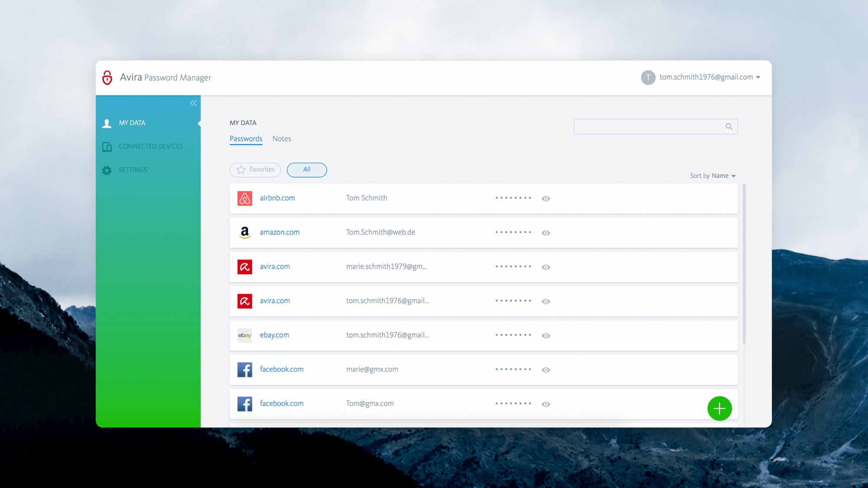Click into the search field
The height and width of the screenshot is (488, 868).
[655, 126]
